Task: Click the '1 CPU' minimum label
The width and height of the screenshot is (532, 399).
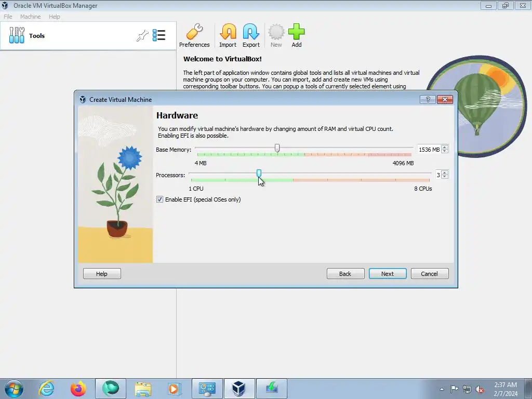Action: (196, 189)
